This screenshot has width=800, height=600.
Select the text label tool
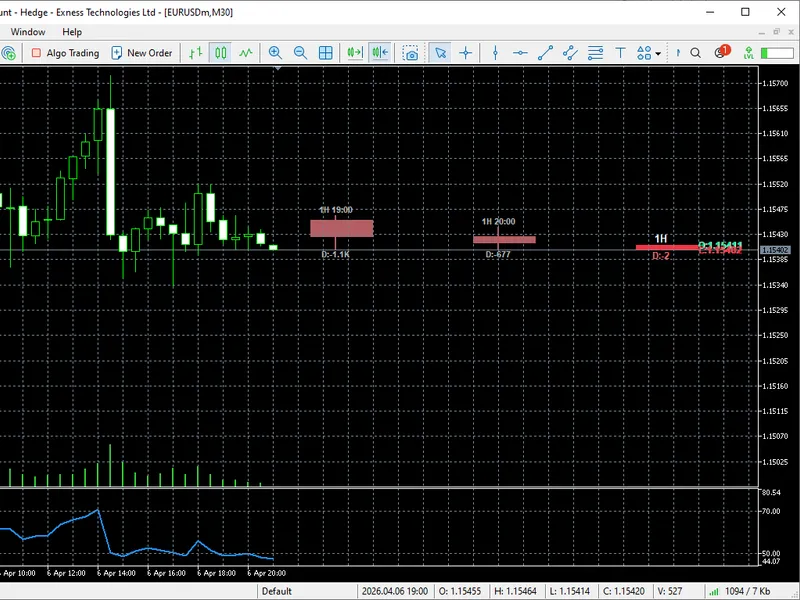point(620,53)
